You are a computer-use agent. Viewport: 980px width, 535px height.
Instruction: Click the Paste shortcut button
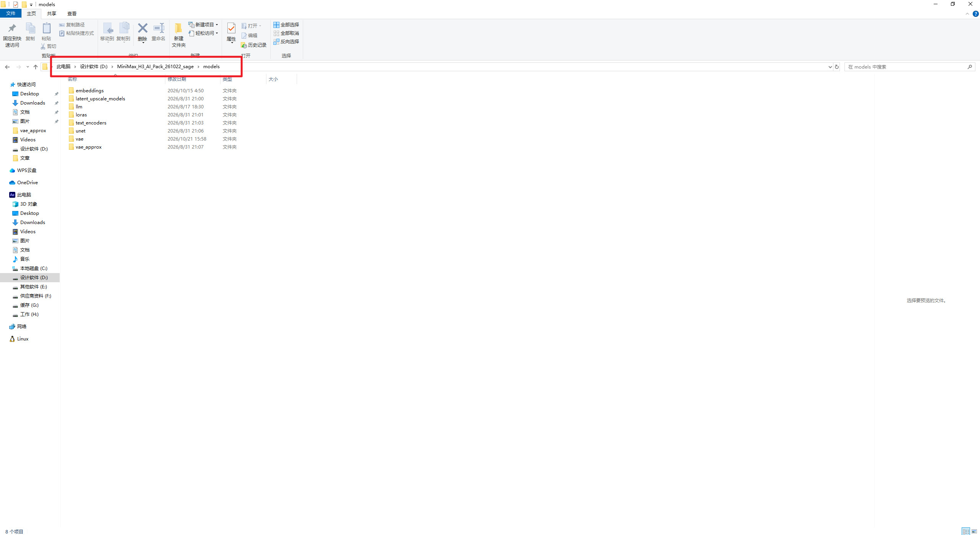pos(77,33)
